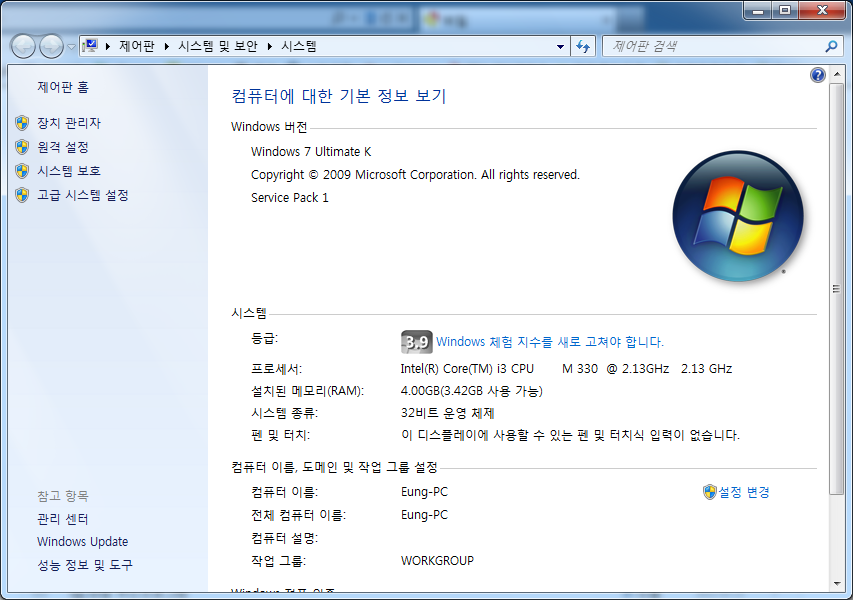This screenshot has height=600, width=853.
Task: Click the search magnifier icon
Action: coord(831,47)
